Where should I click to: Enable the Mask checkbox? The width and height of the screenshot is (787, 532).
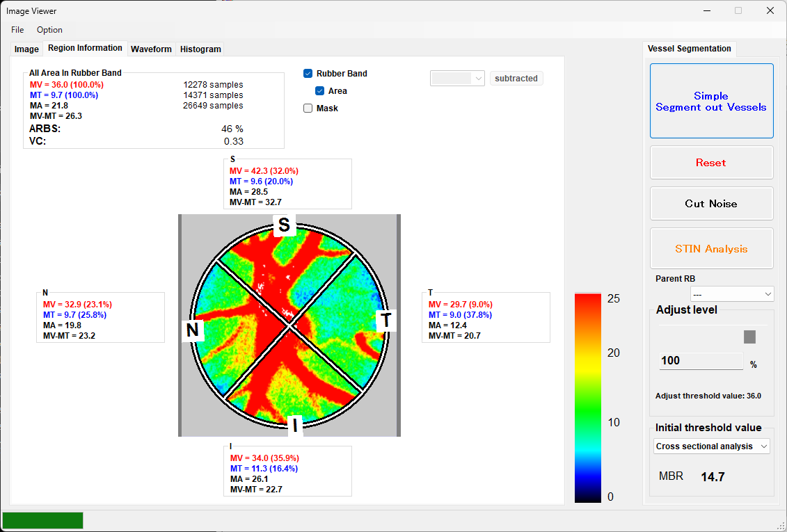pos(308,108)
